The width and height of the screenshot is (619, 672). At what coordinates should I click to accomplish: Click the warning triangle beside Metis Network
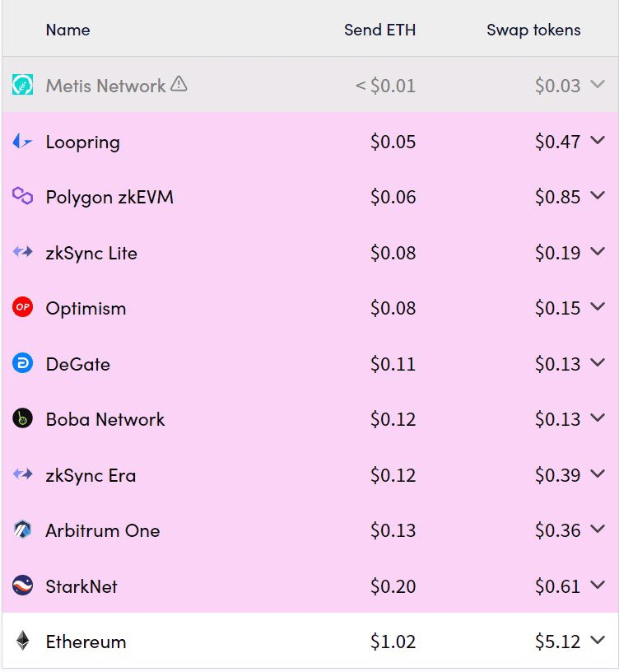(179, 83)
